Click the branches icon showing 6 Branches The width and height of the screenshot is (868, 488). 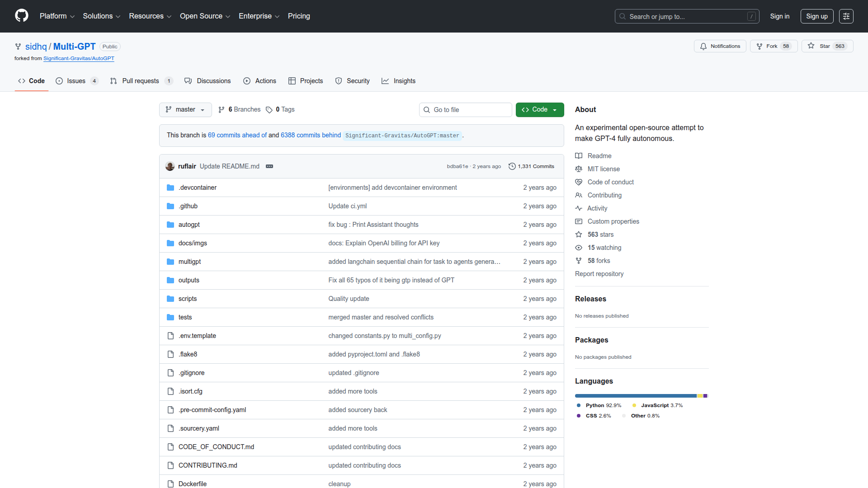[x=222, y=109]
